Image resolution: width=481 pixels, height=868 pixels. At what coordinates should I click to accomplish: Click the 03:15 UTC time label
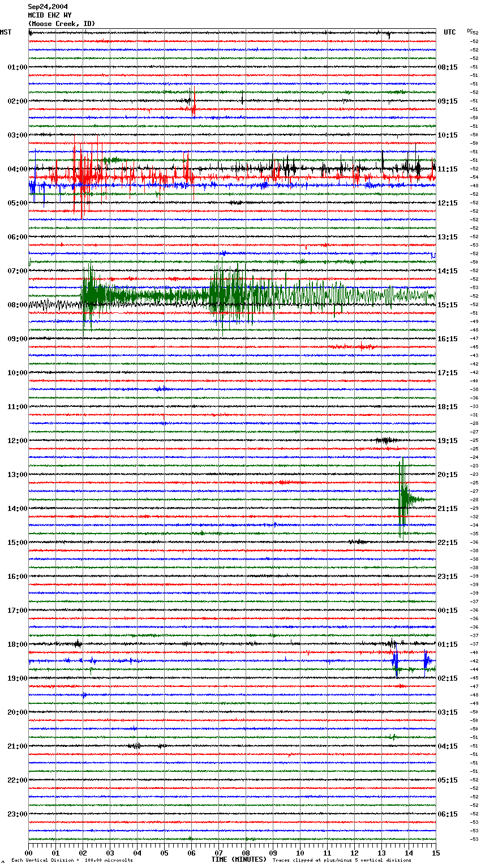tap(448, 712)
